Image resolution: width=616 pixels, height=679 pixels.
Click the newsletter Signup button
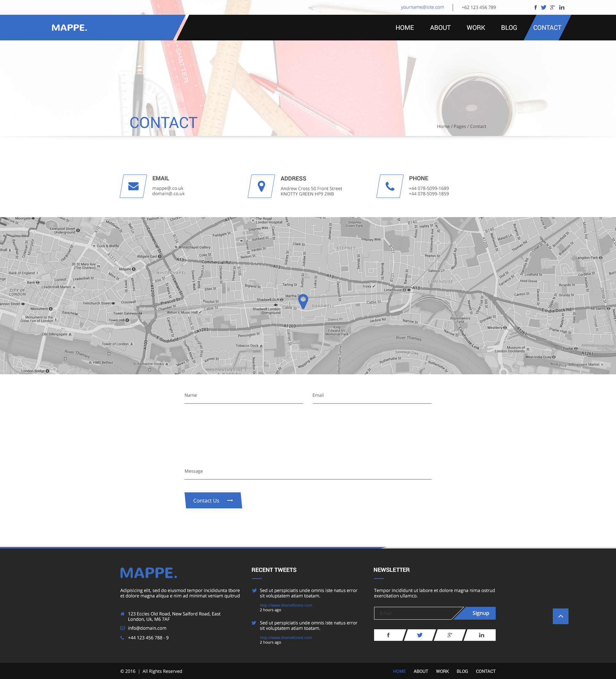480,613
